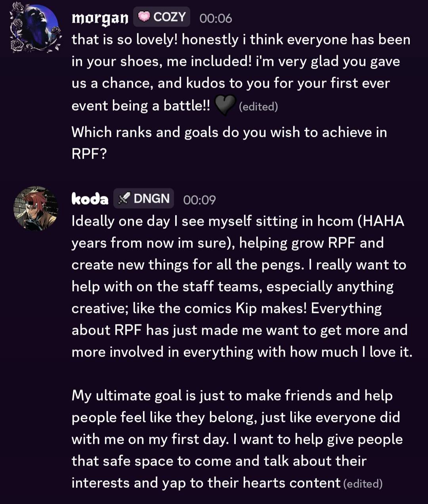The height and width of the screenshot is (504, 428).
Task: Click the 00:06 message timestamp
Action: click(x=216, y=18)
